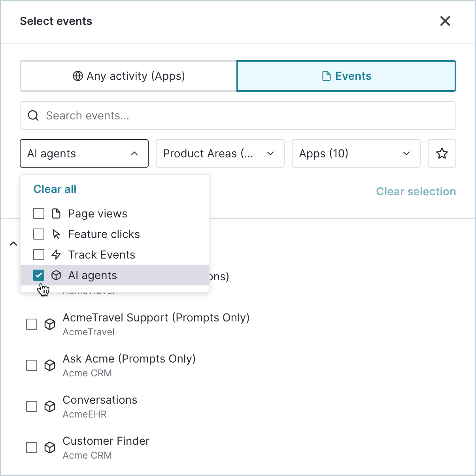This screenshot has height=476, width=476.
Task: Switch to Any activity (Apps) tab
Action: tap(129, 76)
